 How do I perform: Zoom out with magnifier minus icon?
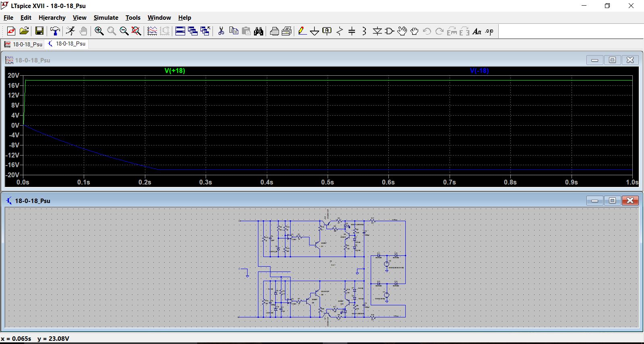click(x=124, y=31)
